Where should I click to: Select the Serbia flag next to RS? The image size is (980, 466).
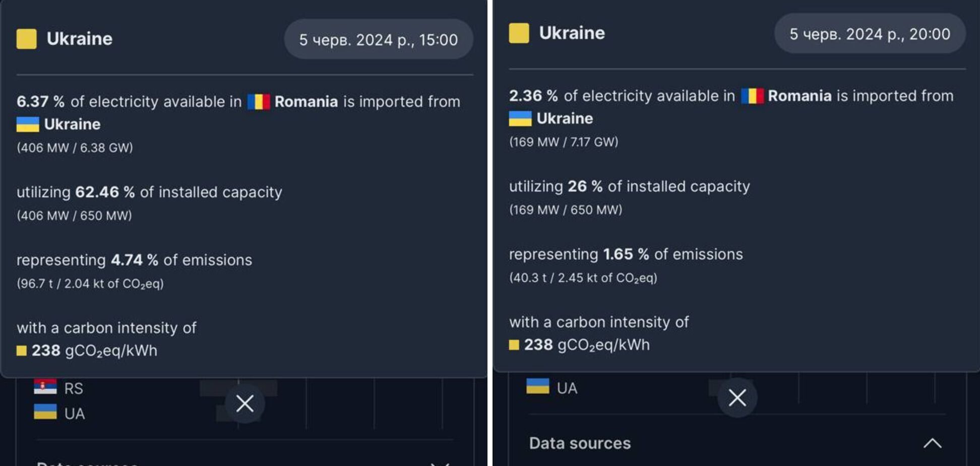[x=45, y=387]
